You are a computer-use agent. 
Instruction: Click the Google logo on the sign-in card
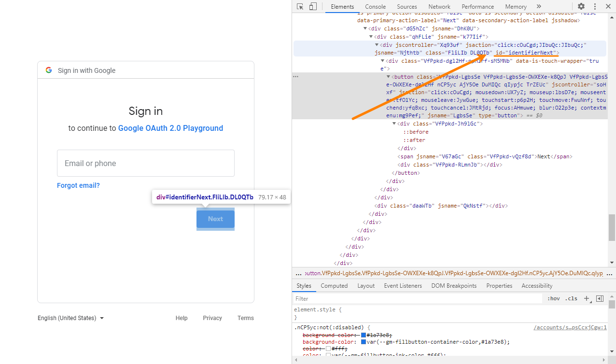pos(49,70)
